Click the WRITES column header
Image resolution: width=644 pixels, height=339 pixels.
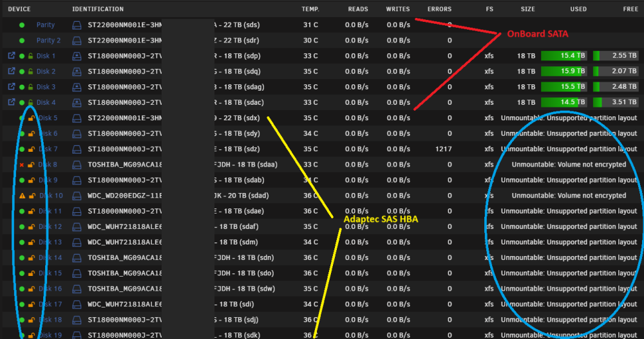pyautogui.click(x=398, y=9)
